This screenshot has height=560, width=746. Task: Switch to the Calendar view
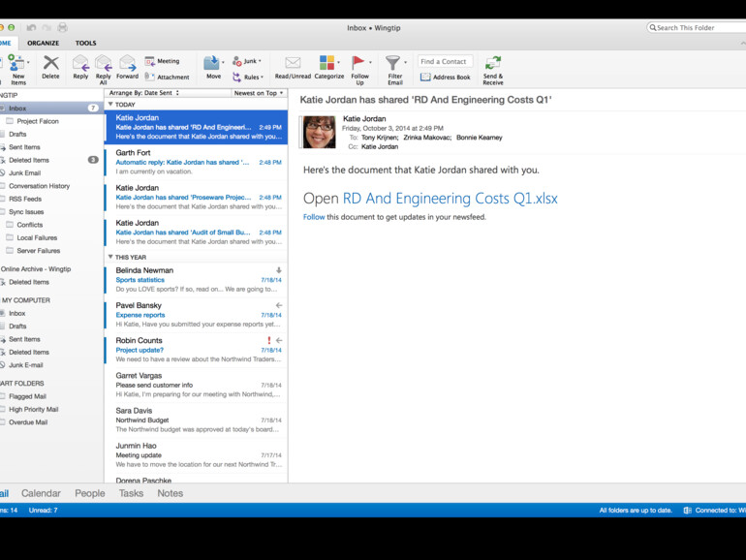click(41, 493)
